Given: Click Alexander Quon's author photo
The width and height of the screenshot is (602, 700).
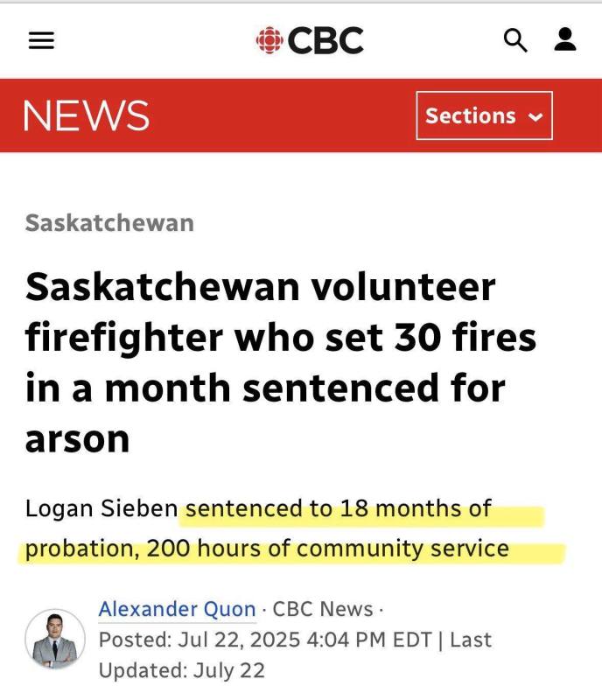Looking at the screenshot, I should (55, 639).
